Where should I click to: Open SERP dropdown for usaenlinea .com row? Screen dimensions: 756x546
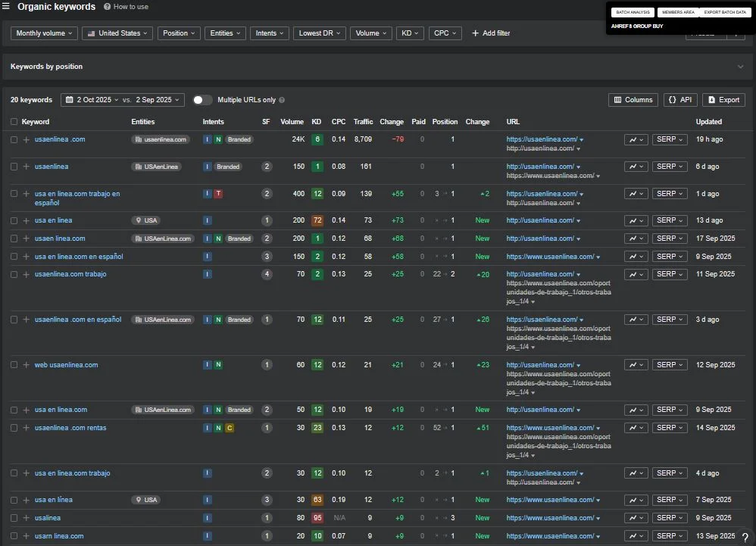click(670, 139)
